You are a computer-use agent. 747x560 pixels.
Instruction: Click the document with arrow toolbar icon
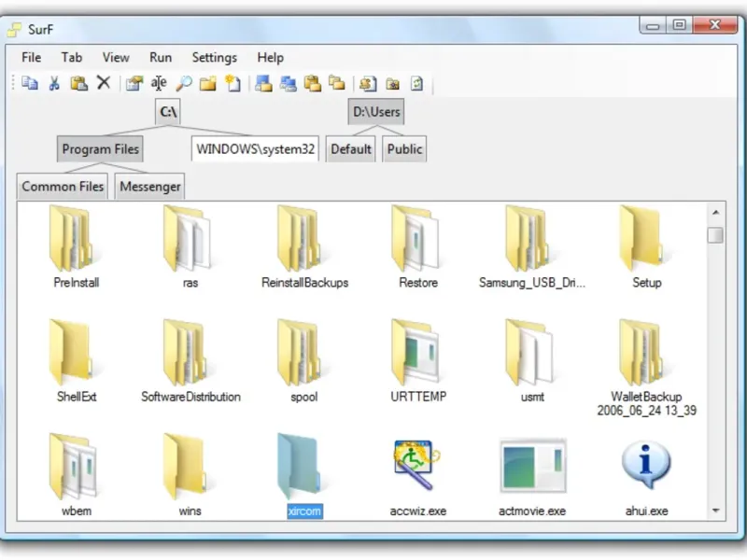(368, 84)
